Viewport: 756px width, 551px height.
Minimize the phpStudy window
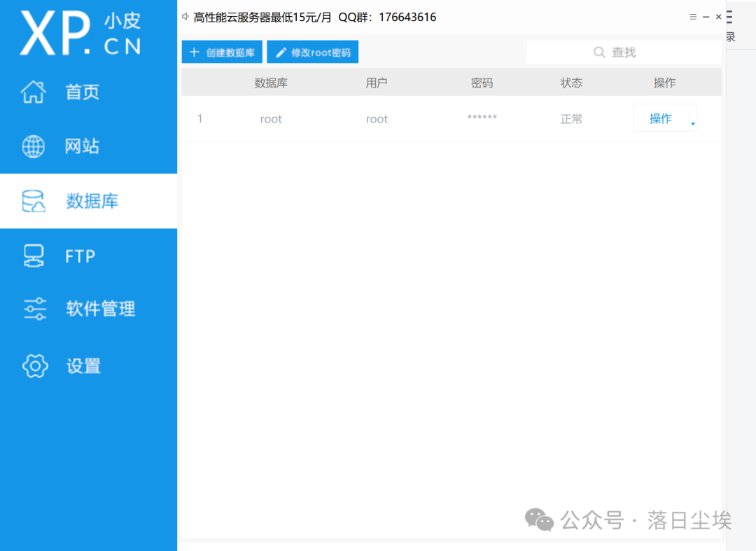pyautogui.click(x=706, y=17)
